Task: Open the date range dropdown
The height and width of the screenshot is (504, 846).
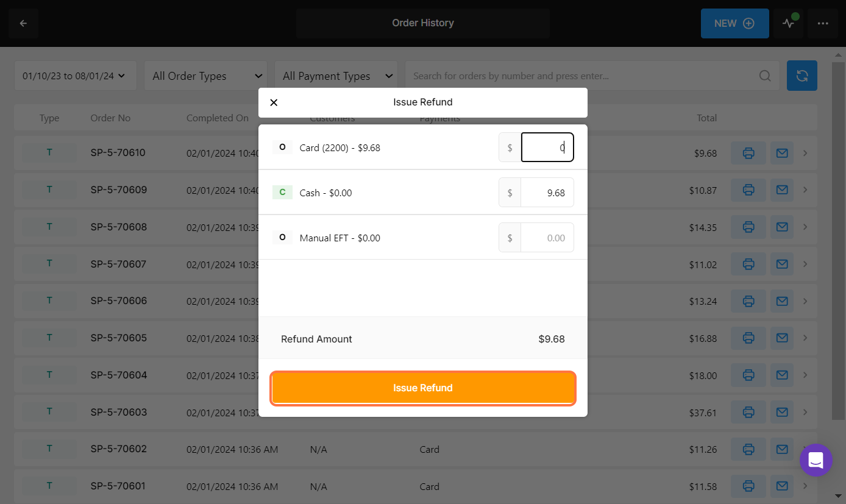Action: tap(75, 76)
